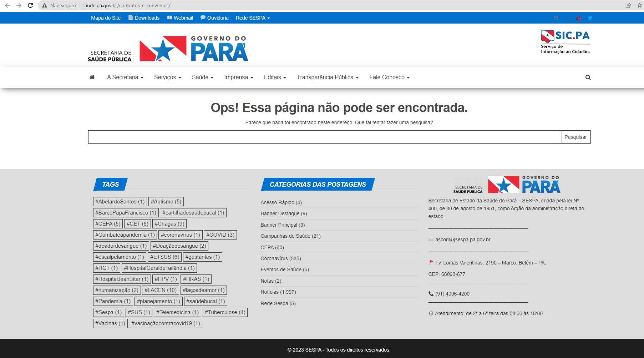Reload the page with browser refresh icon
This screenshot has width=644, height=358.
click(30, 5)
